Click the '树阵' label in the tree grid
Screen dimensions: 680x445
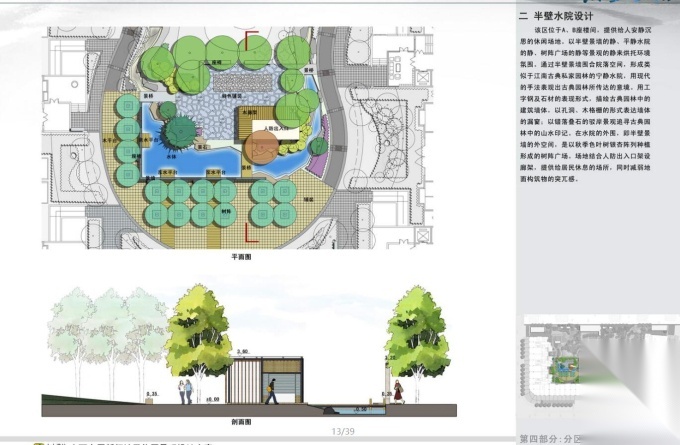click(226, 211)
